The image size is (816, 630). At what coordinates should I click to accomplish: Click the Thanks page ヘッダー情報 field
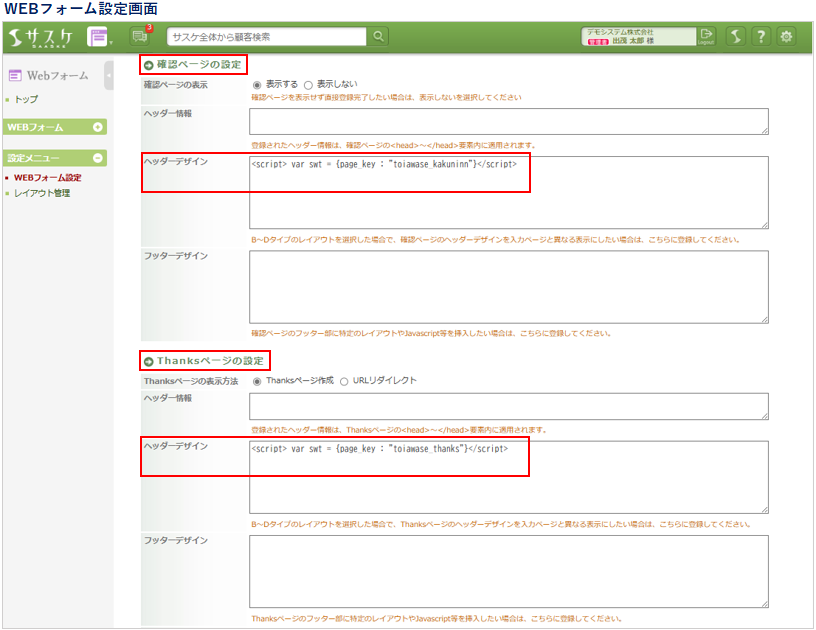(509, 406)
